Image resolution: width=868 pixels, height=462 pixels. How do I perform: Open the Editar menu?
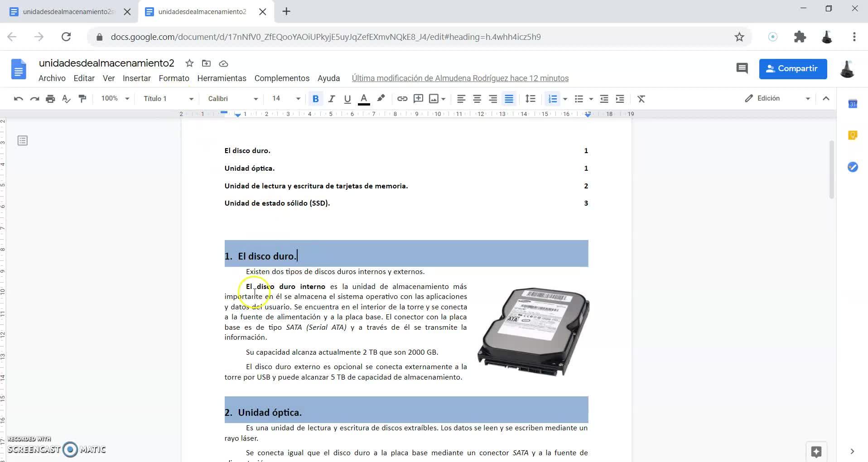[84, 78]
